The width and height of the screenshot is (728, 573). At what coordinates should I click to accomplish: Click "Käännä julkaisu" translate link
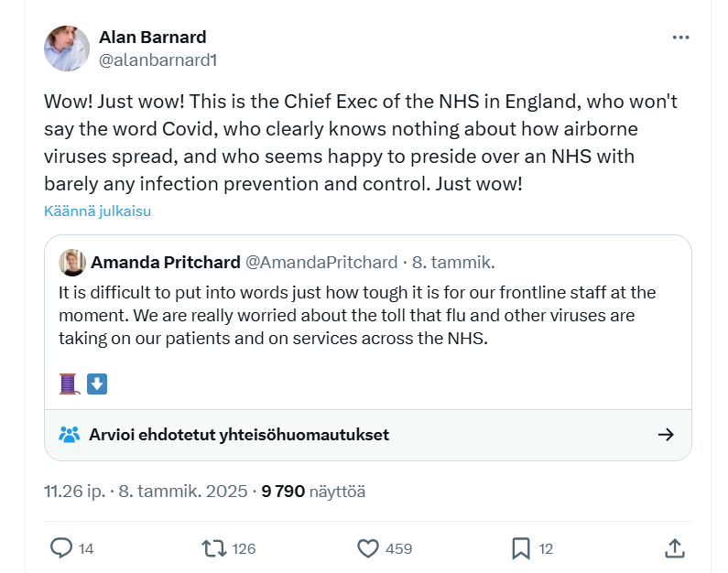[x=97, y=211]
